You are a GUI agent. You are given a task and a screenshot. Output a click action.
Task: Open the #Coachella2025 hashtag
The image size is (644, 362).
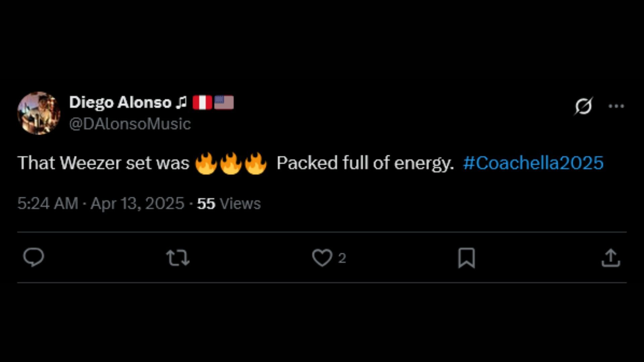pyautogui.click(x=533, y=163)
